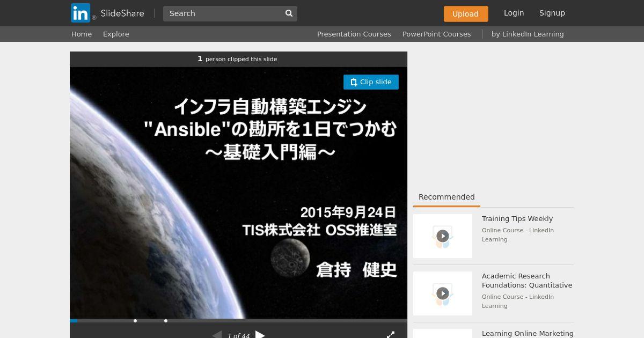Jump to first clipped slide marker dot
This screenshot has width=644, height=338.
(x=135, y=321)
